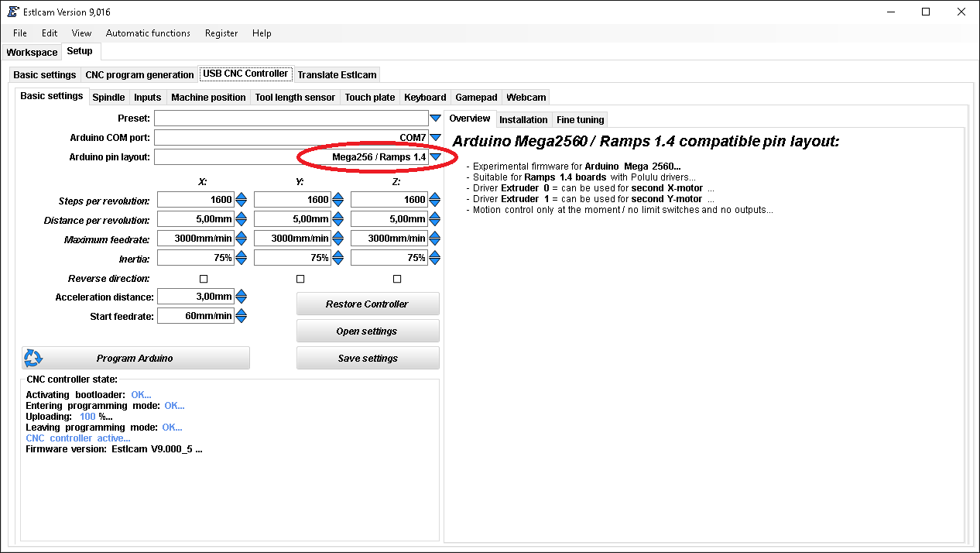
Task: Open the Arduino pin layout dropdown arrow
Action: pos(435,156)
